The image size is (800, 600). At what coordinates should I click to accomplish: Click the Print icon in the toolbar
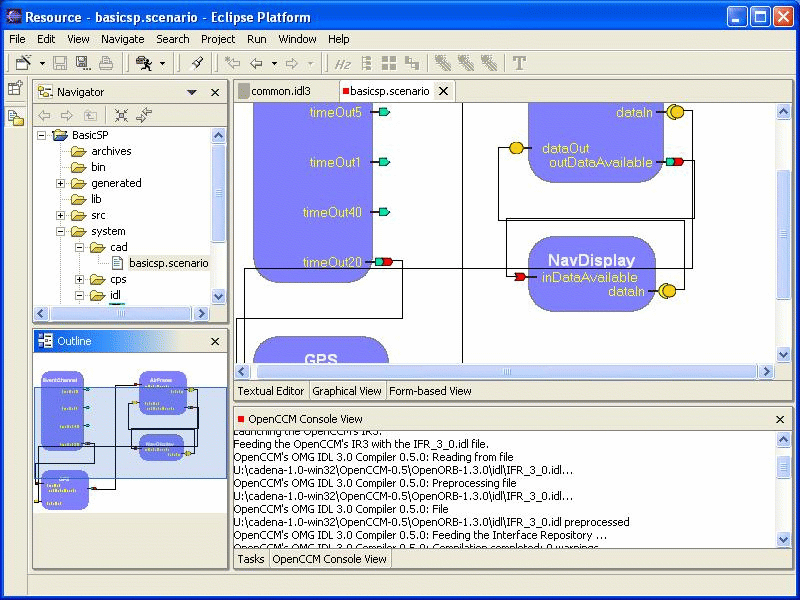coord(105,62)
